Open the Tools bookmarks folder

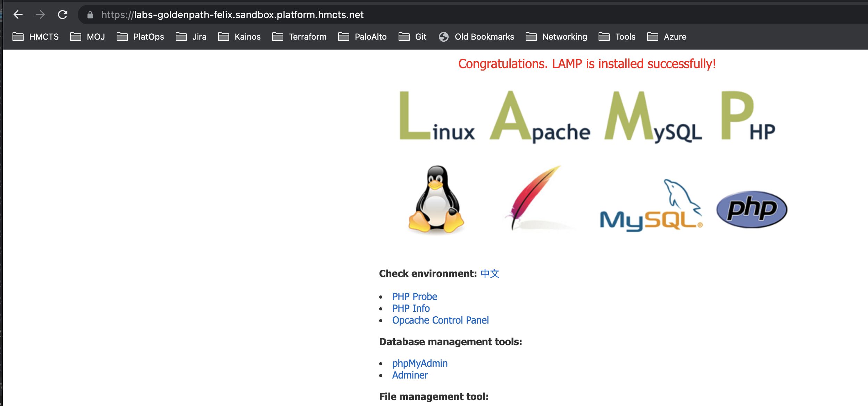[617, 37]
